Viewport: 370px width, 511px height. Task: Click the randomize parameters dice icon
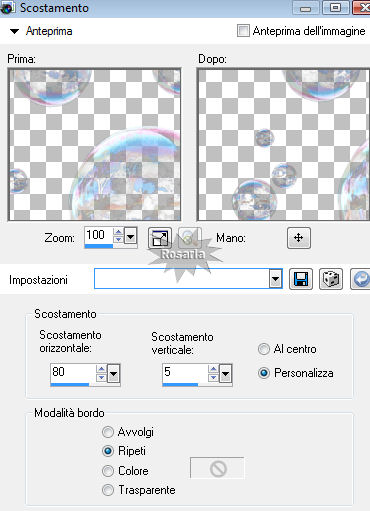(331, 279)
